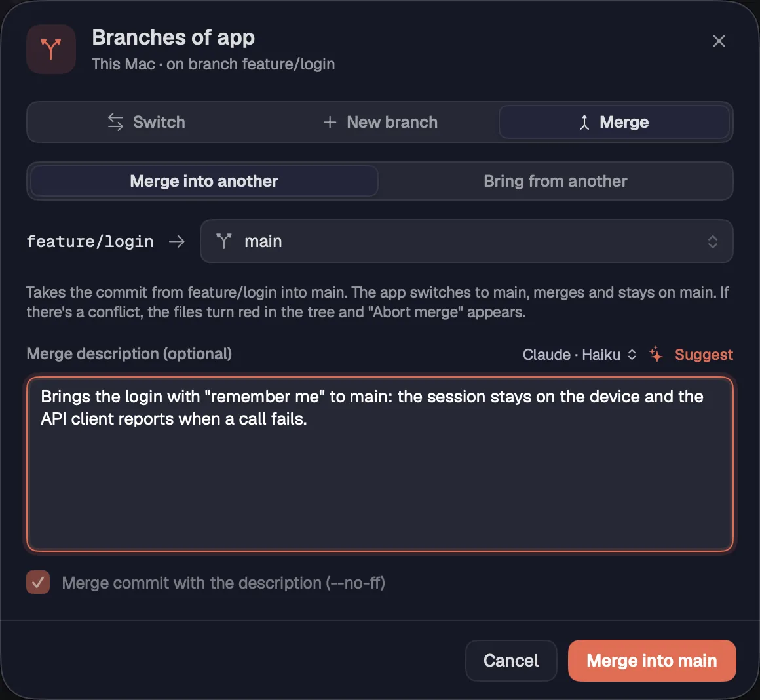Click the subtitle 'This Mac · on branch feature/login'
Image resolution: width=760 pixels, height=700 pixels.
pos(214,64)
